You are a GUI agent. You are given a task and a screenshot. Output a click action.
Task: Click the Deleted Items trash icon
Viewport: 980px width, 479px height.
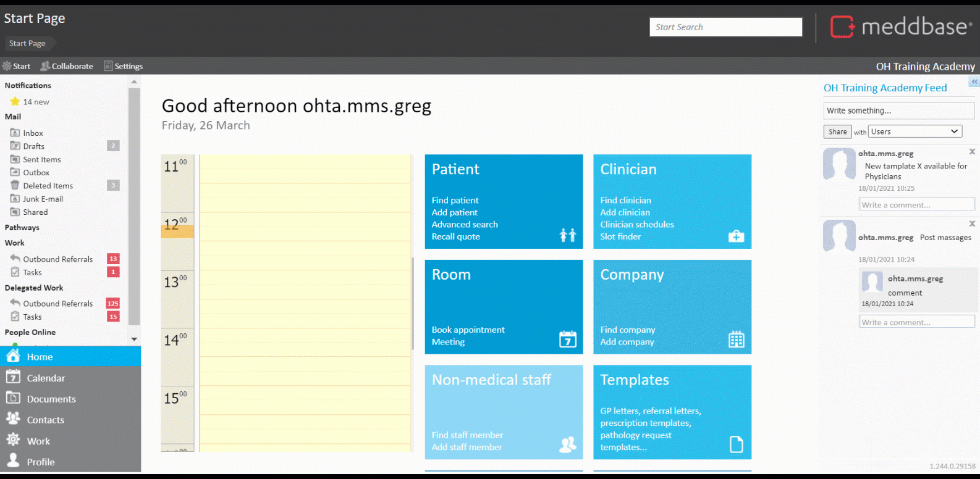click(x=15, y=185)
